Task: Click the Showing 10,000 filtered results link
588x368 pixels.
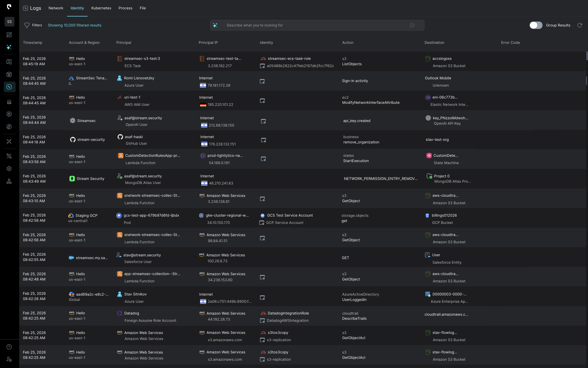Action: pos(75,25)
